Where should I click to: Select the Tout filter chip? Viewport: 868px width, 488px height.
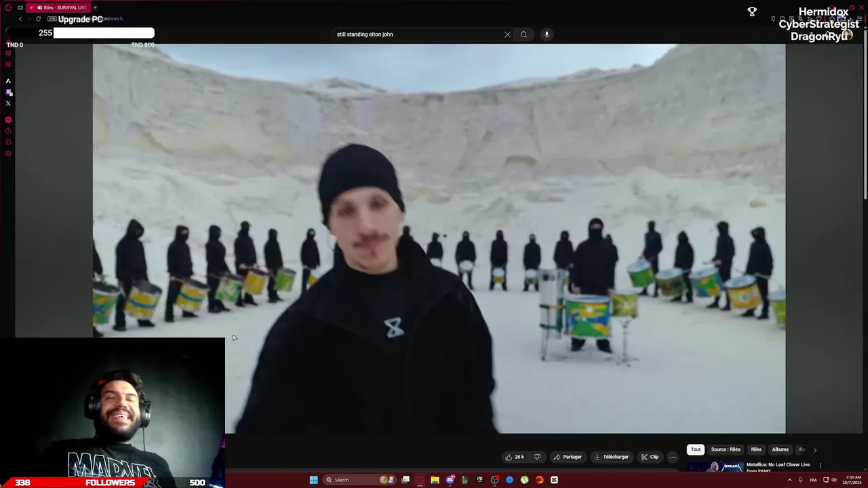click(x=696, y=449)
